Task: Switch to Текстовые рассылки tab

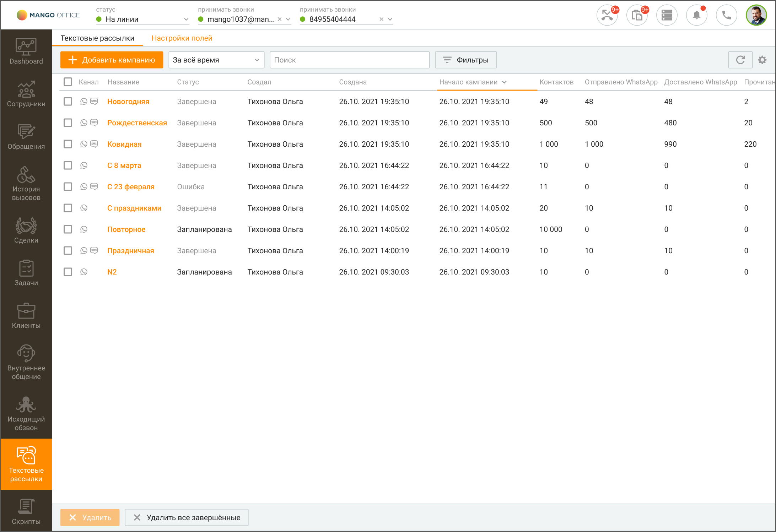Action: 97,38
